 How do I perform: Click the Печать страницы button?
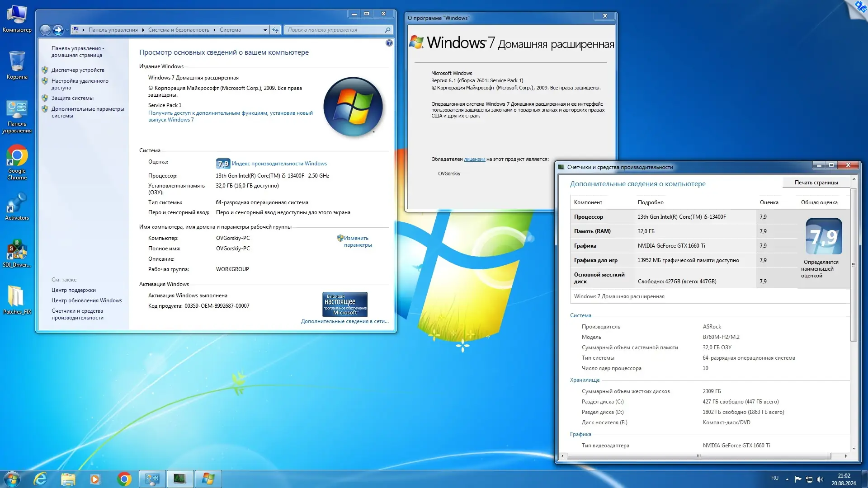coord(816,183)
